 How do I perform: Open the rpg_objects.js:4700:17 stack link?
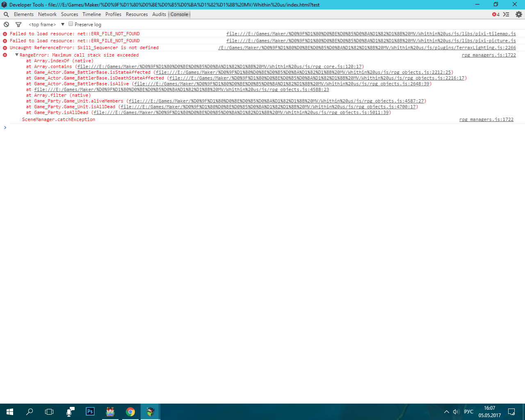click(268, 107)
